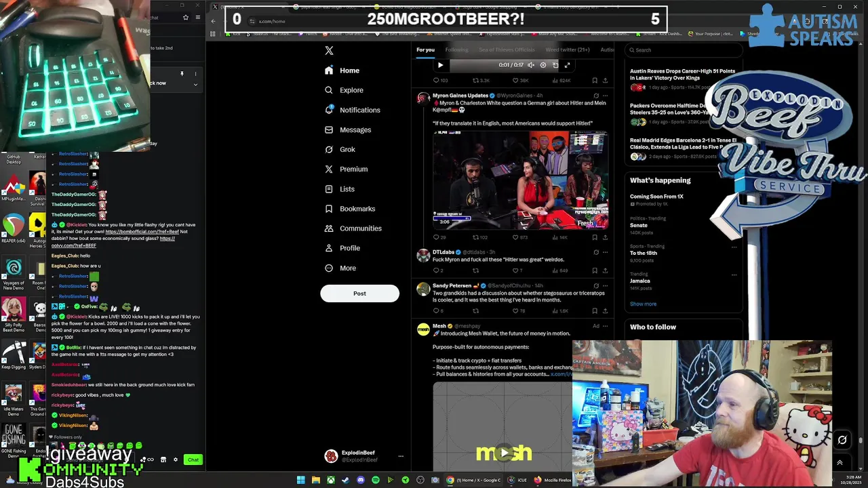
Task: Switch to the For you tab
Action: 425,49
